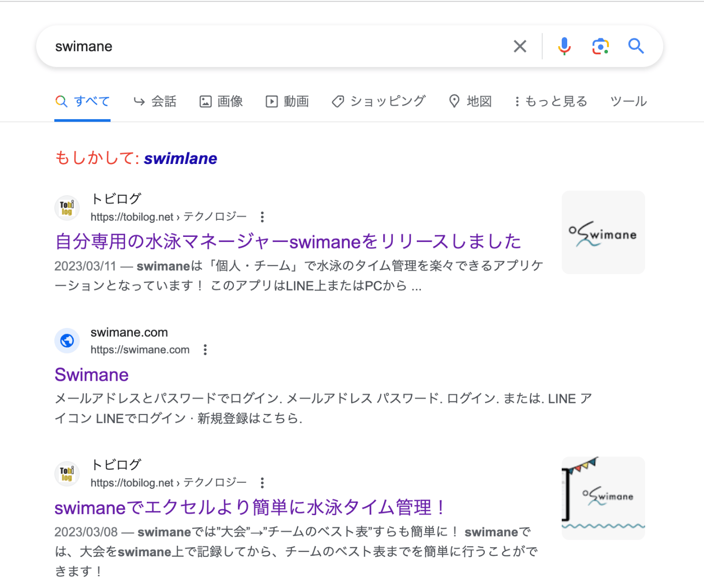Open Google Lens image search icon
This screenshot has width=704, height=588.
click(x=600, y=46)
